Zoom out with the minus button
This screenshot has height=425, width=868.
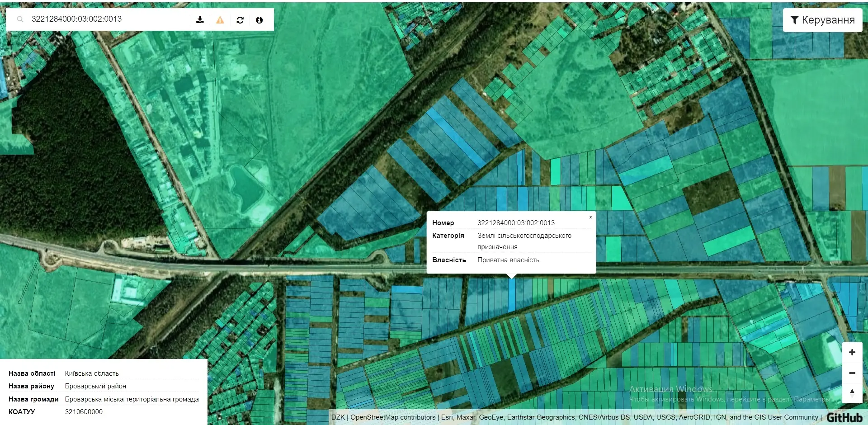click(852, 373)
